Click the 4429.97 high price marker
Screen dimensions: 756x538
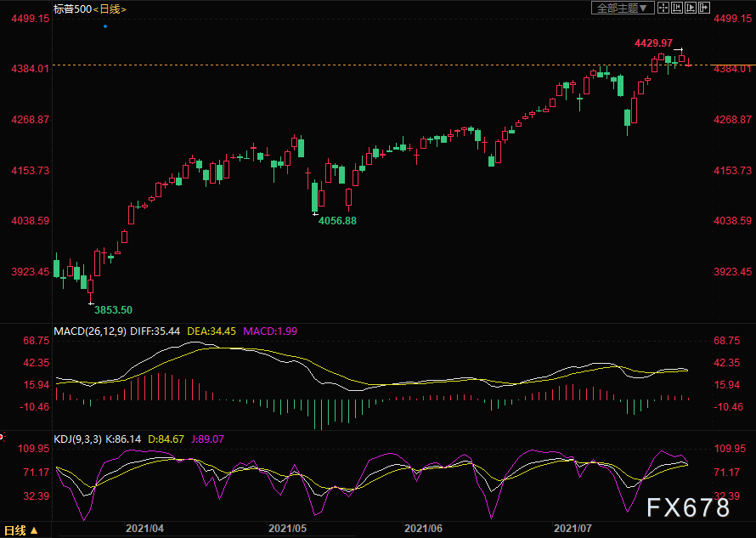(653, 42)
